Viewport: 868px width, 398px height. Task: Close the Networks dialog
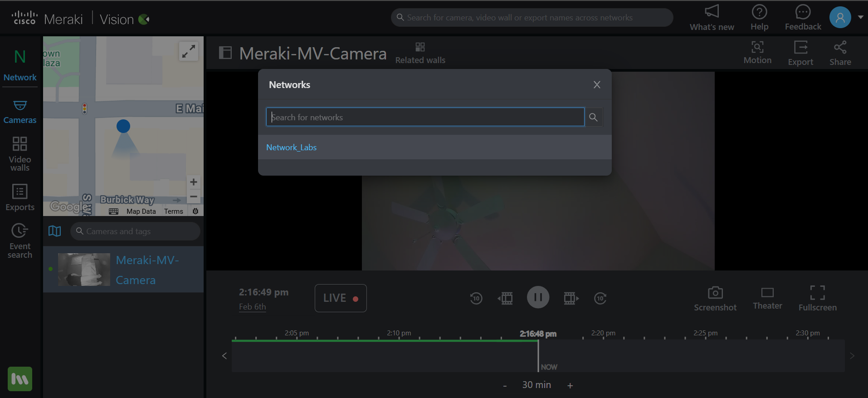[x=597, y=85]
